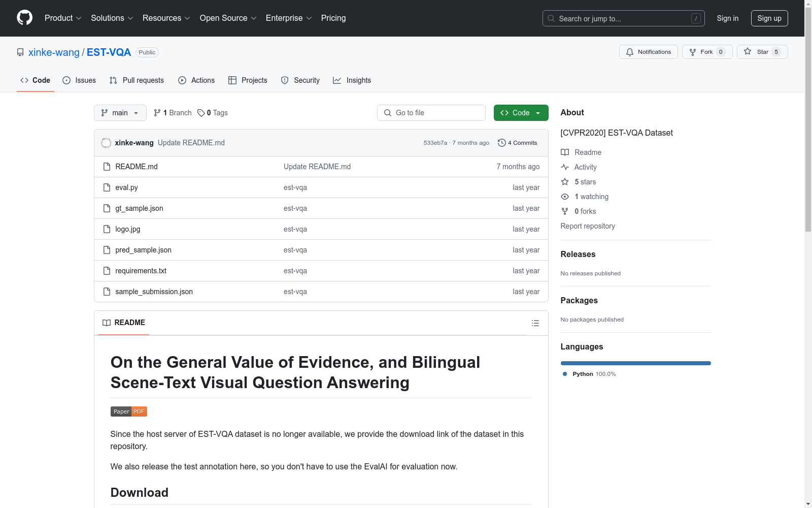
Task: Click the logo.jpg file icon
Action: tap(107, 229)
